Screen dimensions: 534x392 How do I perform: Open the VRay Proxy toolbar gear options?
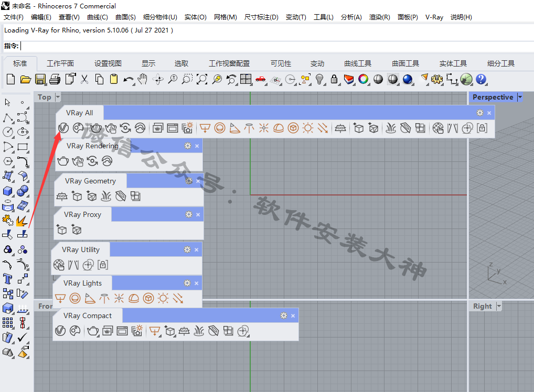click(189, 214)
